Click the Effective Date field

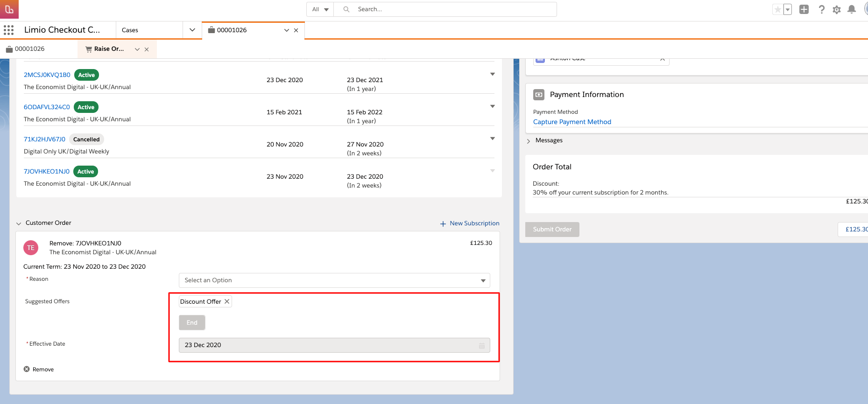click(334, 345)
